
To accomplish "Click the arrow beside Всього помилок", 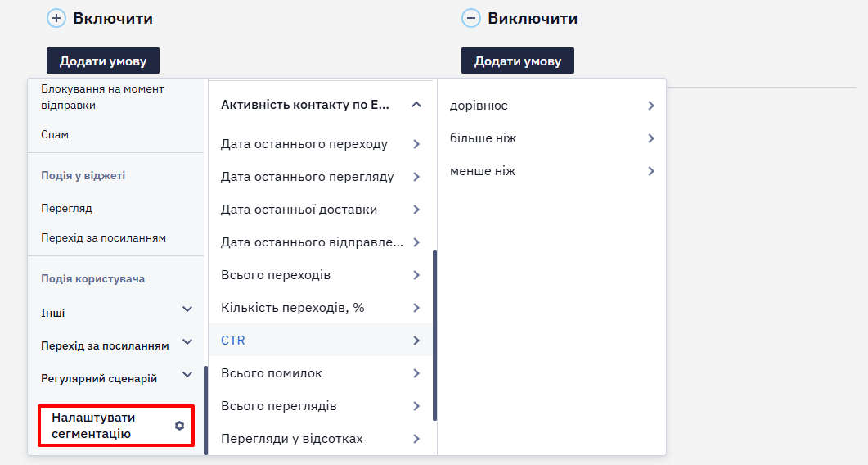I will click(416, 373).
